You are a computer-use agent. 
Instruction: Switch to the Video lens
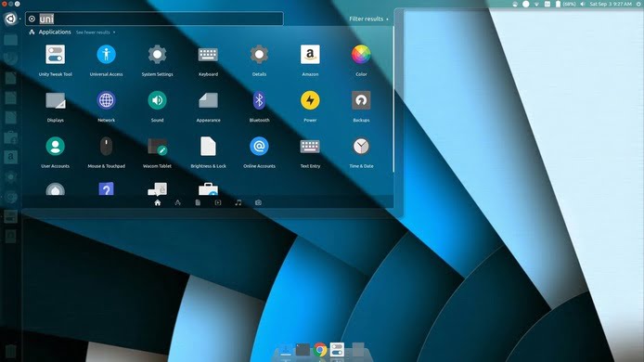(x=218, y=202)
